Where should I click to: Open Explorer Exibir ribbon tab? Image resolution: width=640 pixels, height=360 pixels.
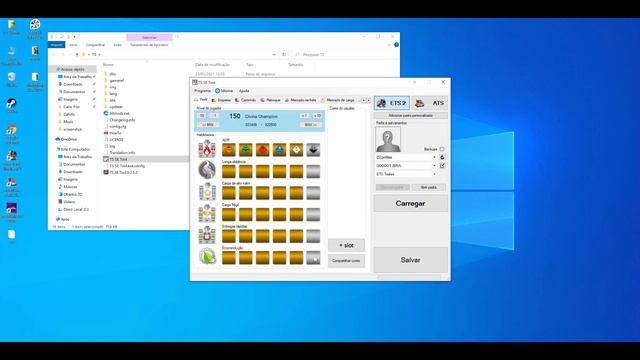118,45
